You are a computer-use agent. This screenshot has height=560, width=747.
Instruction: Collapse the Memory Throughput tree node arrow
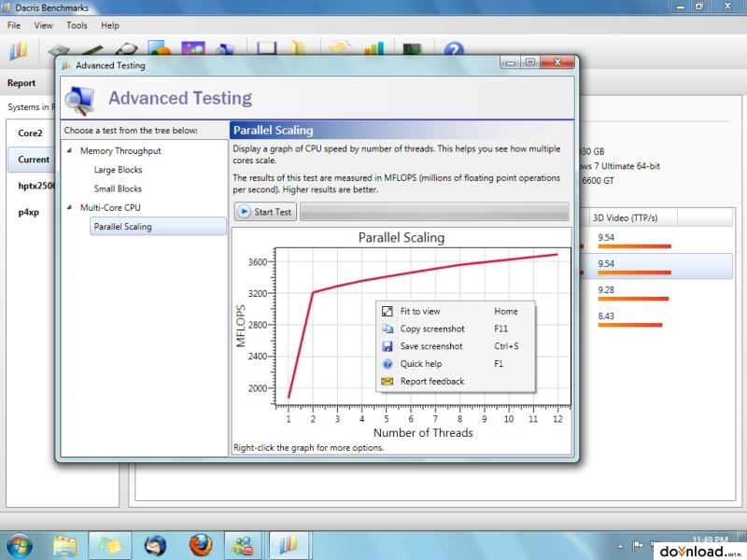click(x=69, y=150)
